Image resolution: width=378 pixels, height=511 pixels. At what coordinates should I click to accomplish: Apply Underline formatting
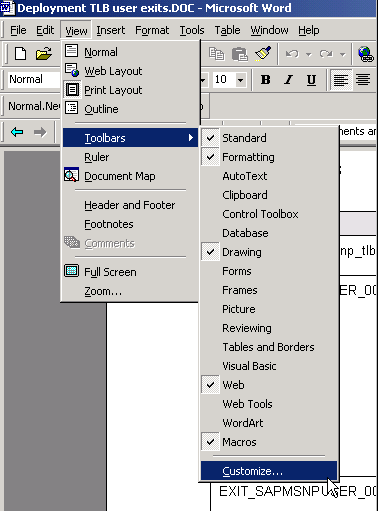tap(311, 80)
